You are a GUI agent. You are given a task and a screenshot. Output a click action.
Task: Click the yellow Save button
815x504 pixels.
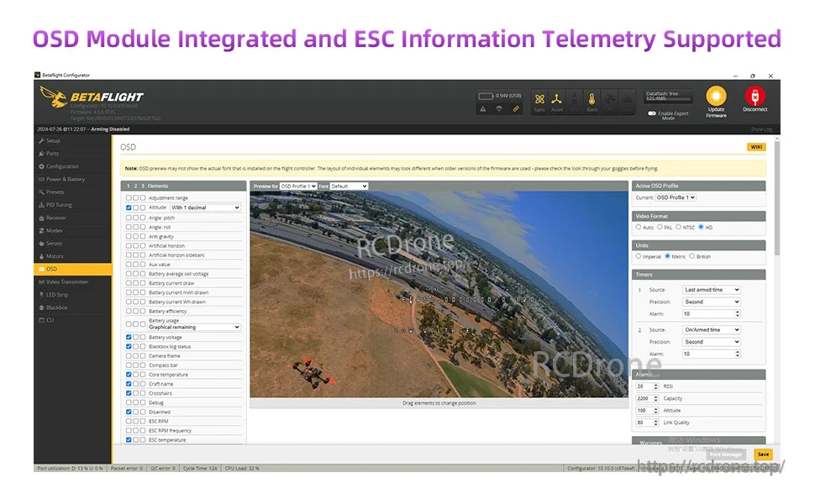[x=762, y=454]
